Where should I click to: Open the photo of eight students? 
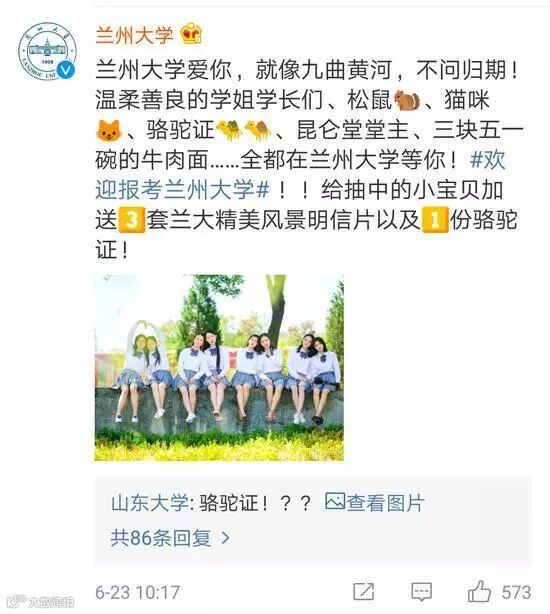pyautogui.click(x=219, y=367)
